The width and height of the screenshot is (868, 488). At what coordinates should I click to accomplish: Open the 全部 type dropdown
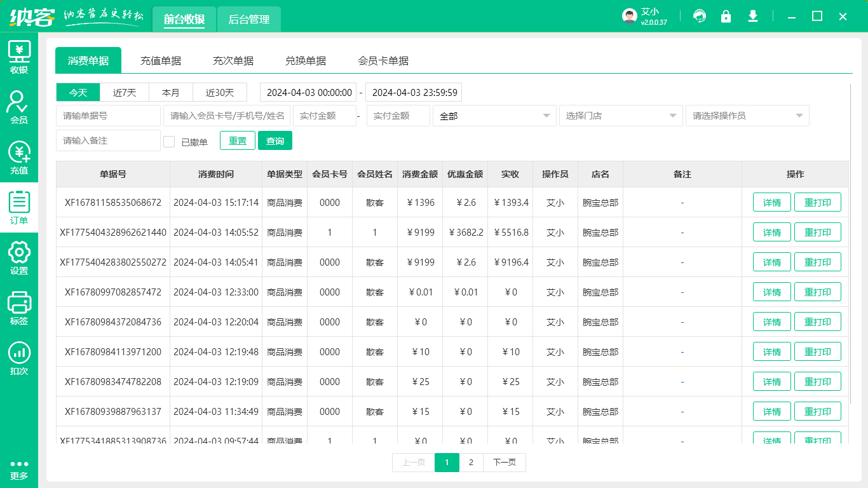pyautogui.click(x=494, y=116)
